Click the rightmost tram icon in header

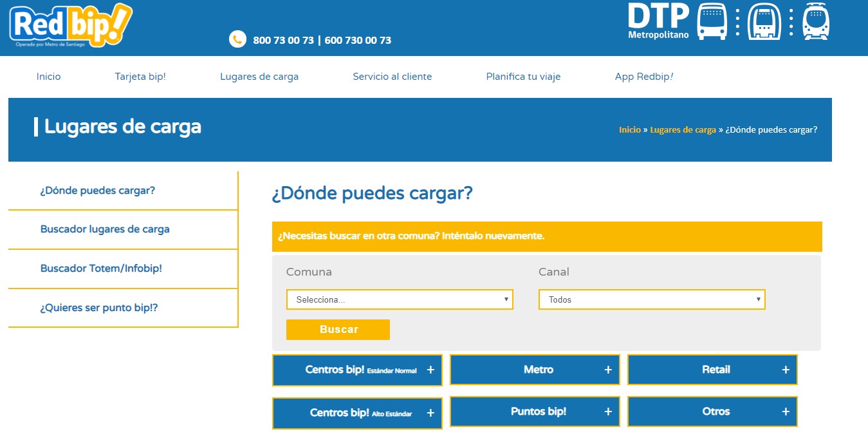coord(816,21)
